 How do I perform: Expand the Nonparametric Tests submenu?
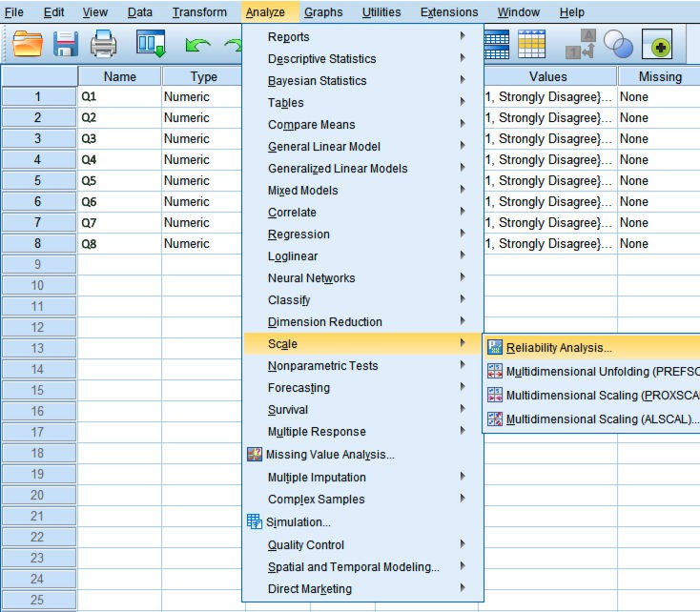pos(363,366)
